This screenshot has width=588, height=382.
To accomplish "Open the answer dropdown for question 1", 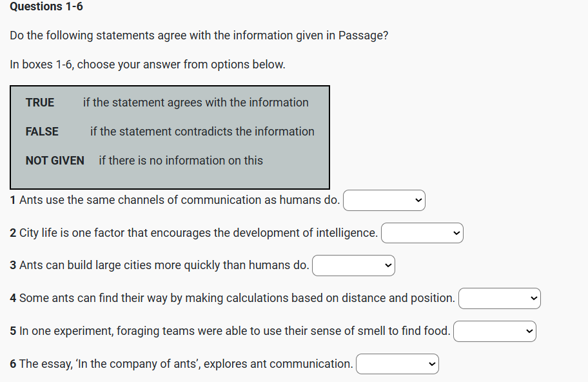I will 384,201.
